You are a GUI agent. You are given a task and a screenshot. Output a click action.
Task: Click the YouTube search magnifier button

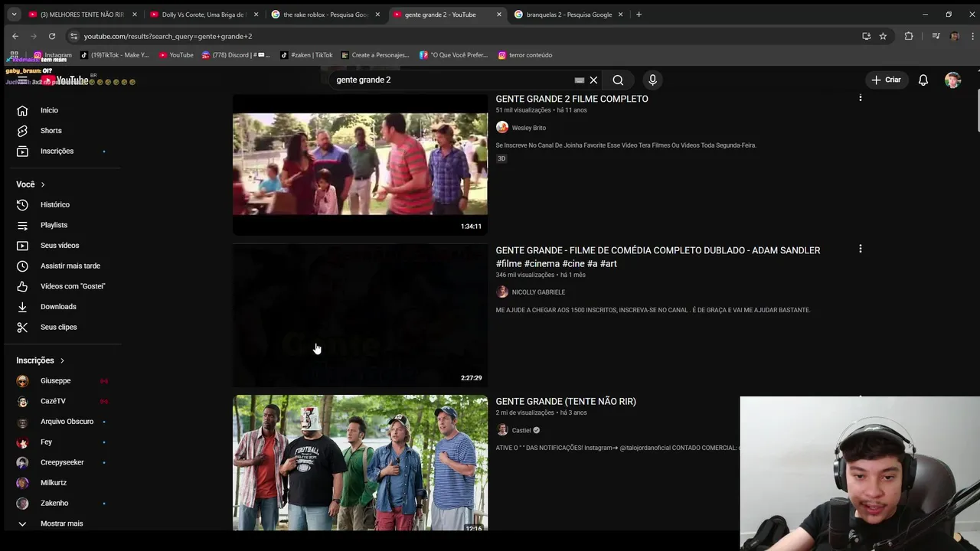click(x=618, y=80)
